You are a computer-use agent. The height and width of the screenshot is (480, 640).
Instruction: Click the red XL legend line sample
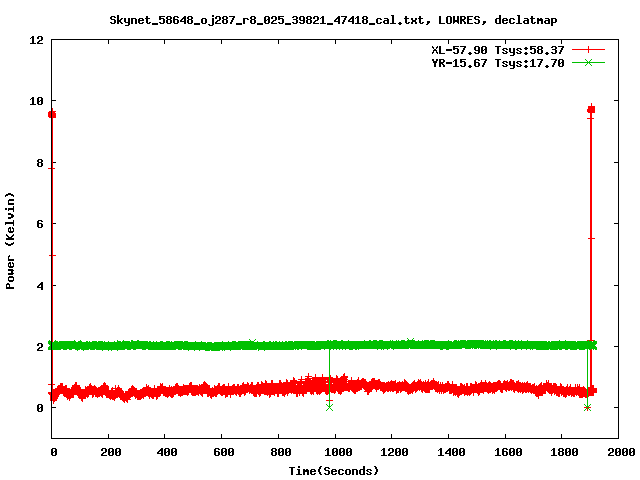[x=588, y=50]
